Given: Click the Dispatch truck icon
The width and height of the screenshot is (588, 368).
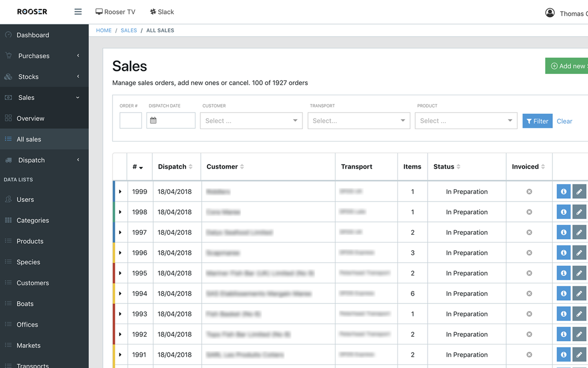Looking at the screenshot, I should tap(8, 160).
